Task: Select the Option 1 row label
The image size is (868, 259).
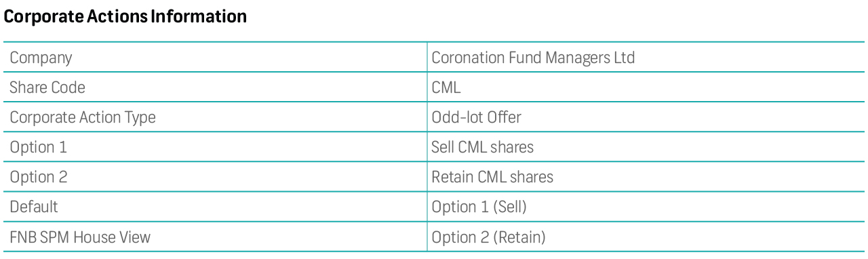Action: 39,147
